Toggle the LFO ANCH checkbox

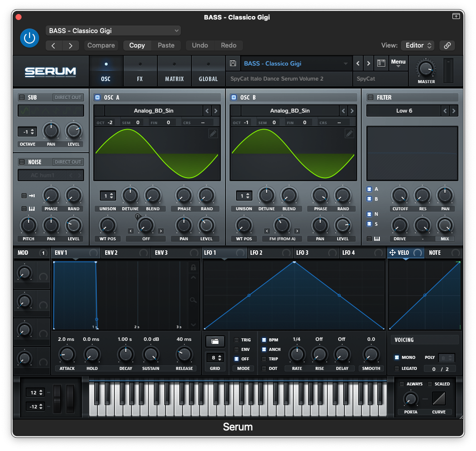point(264,349)
